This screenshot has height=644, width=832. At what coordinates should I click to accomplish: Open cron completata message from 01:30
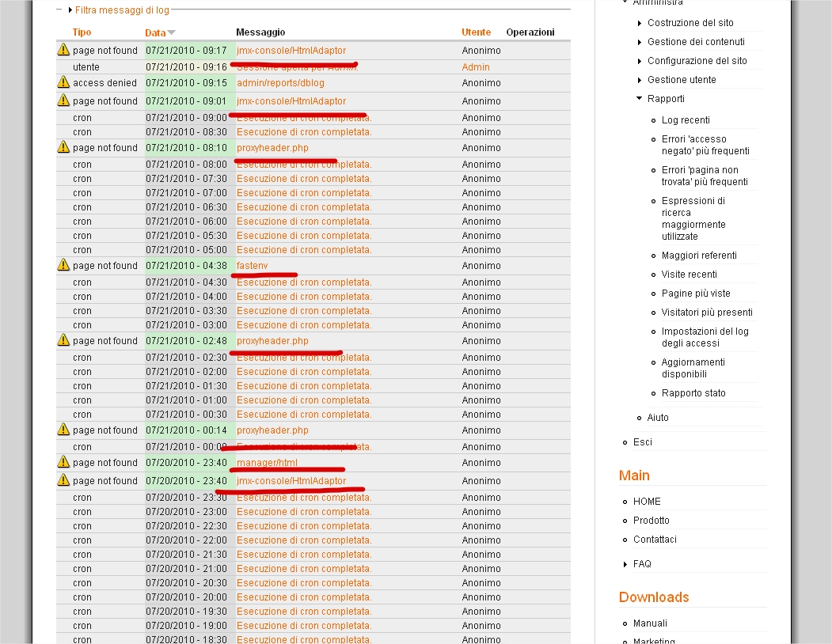[304, 386]
